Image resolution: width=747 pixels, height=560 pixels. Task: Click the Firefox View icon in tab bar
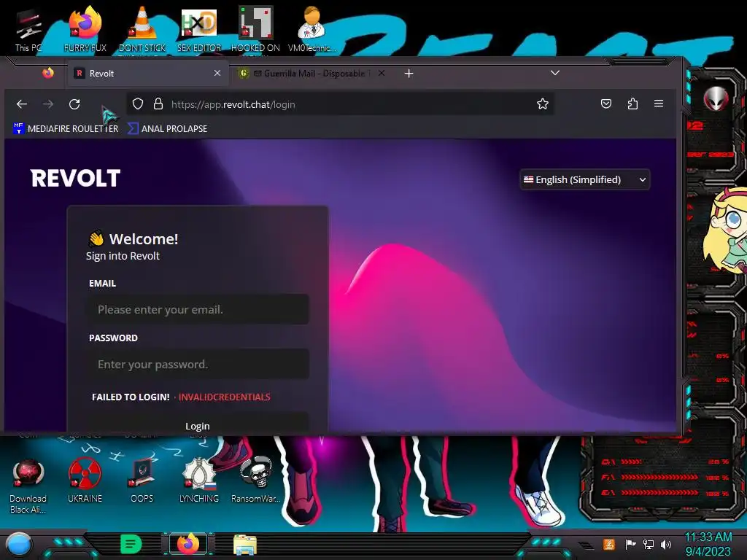[x=48, y=73]
